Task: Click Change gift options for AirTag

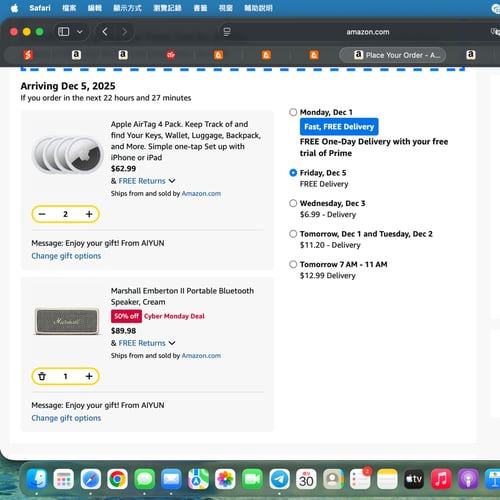Action: (x=66, y=256)
